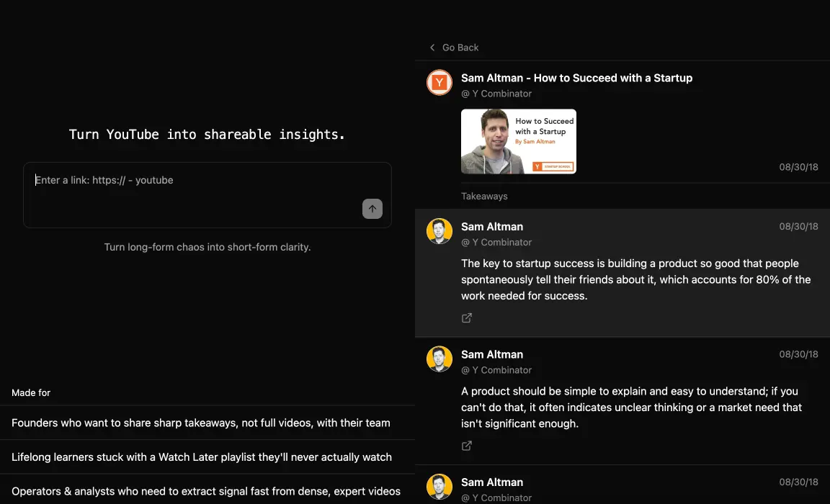Image resolution: width=830 pixels, height=504 pixels.
Task: Select the Founders who want to share row
Action: [x=207, y=423]
